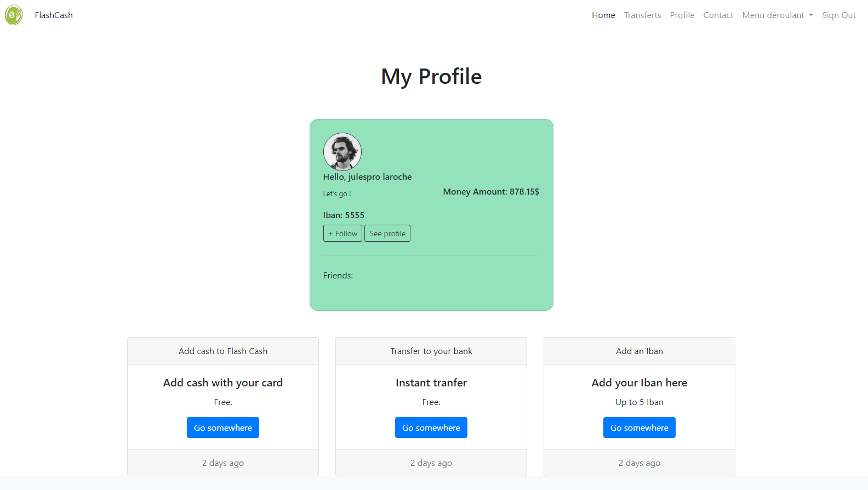868x490 pixels.
Task: Click the FlashCash green logo icon
Action: [14, 15]
